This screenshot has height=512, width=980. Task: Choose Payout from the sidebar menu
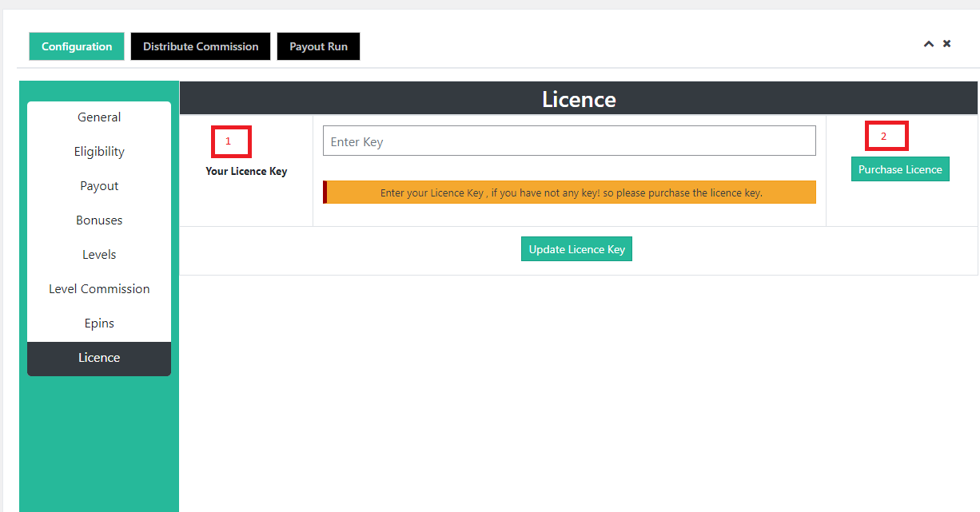[99, 186]
